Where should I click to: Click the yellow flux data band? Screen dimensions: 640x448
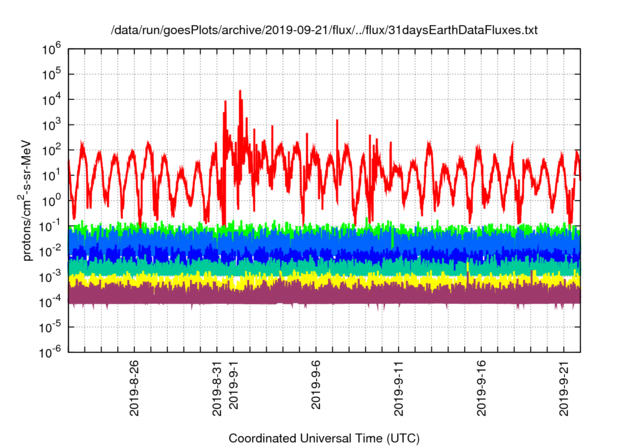click(324, 281)
